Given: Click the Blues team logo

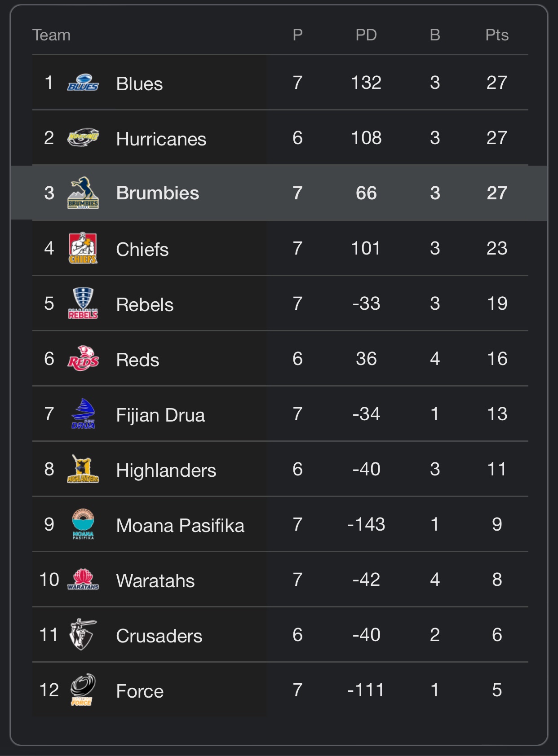Looking at the screenshot, I should coord(83,83).
